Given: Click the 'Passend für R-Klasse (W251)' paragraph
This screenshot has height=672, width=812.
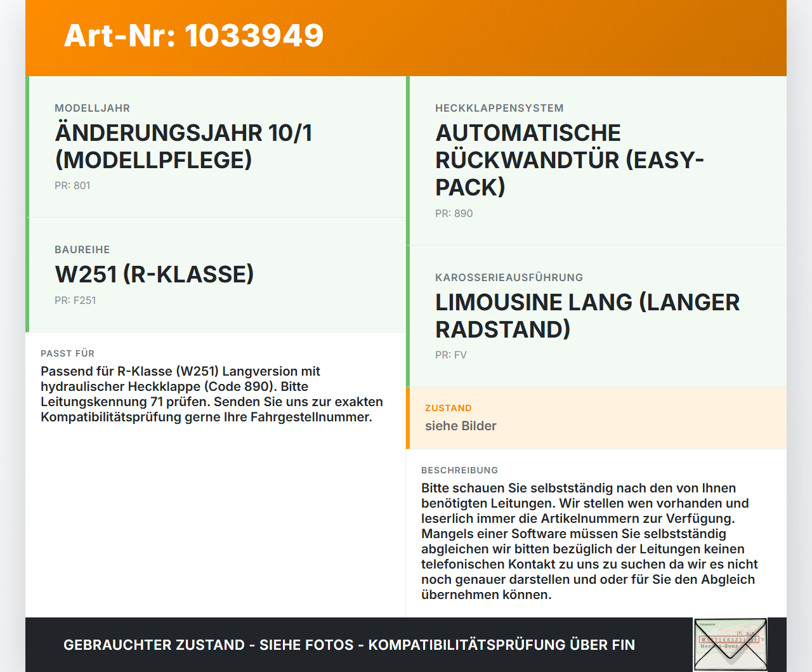Looking at the screenshot, I should 212,394.
